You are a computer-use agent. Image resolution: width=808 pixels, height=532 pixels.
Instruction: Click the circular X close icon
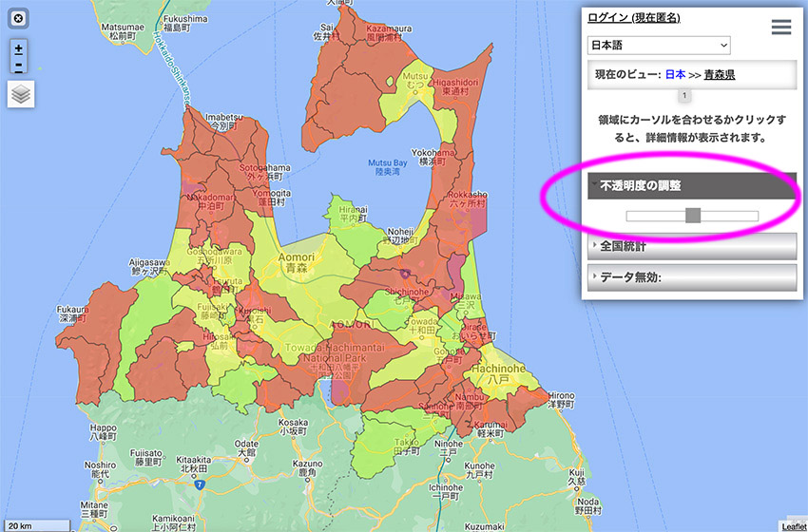(19, 18)
